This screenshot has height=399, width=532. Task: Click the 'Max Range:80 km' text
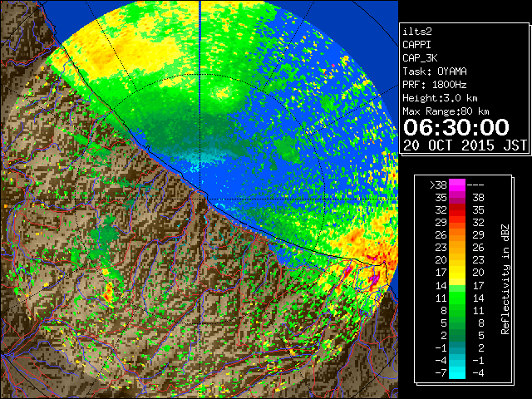[446, 111]
